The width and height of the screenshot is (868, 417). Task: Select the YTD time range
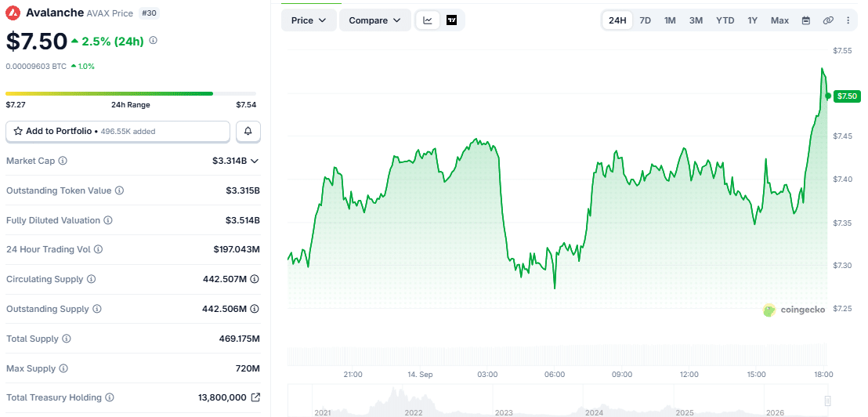725,20
